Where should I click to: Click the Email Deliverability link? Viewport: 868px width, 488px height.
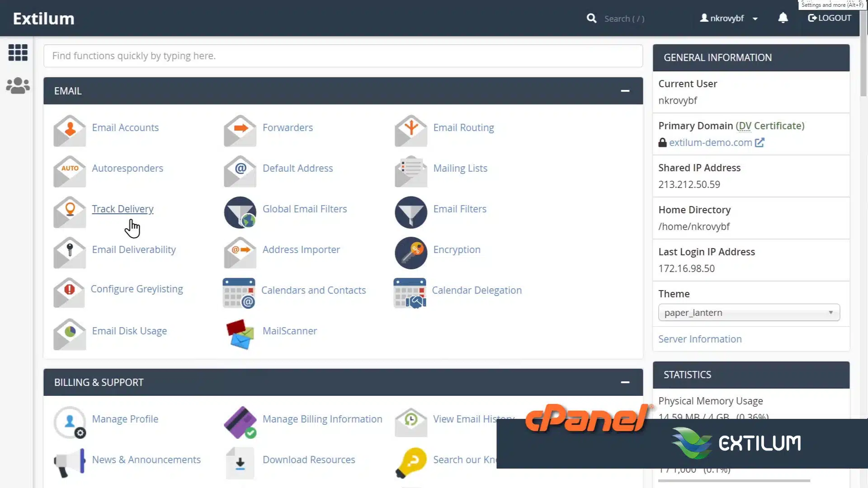[134, 249]
